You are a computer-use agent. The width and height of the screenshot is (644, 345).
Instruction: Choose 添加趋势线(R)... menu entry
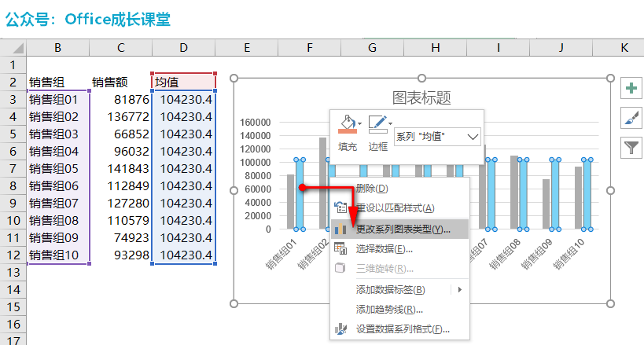[399, 310]
